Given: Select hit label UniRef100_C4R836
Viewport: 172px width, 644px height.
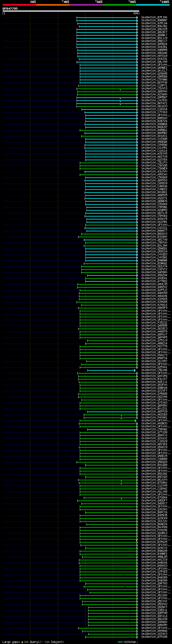Looking at the screenshot, I should [154, 186].
